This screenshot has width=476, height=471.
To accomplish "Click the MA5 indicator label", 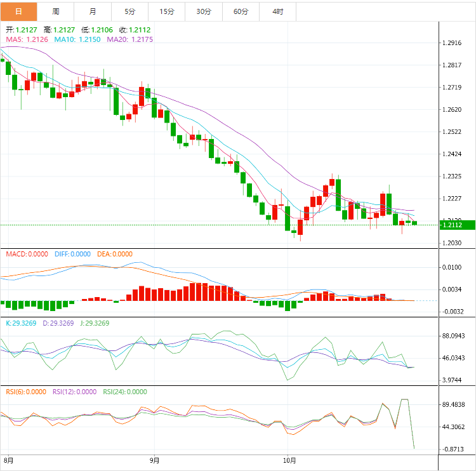I will click(27, 39).
